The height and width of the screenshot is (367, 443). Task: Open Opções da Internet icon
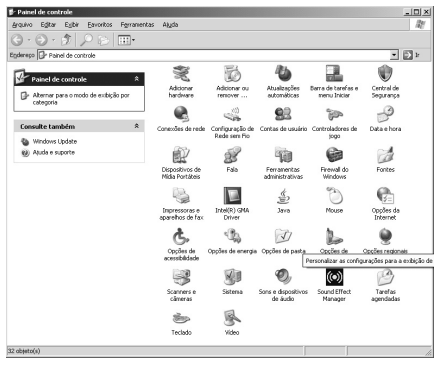click(385, 196)
